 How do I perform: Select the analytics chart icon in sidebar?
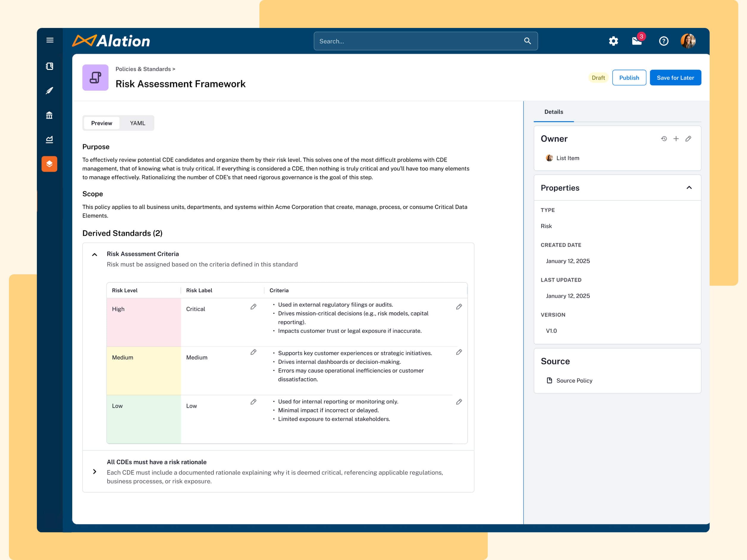tap(49, 139)
